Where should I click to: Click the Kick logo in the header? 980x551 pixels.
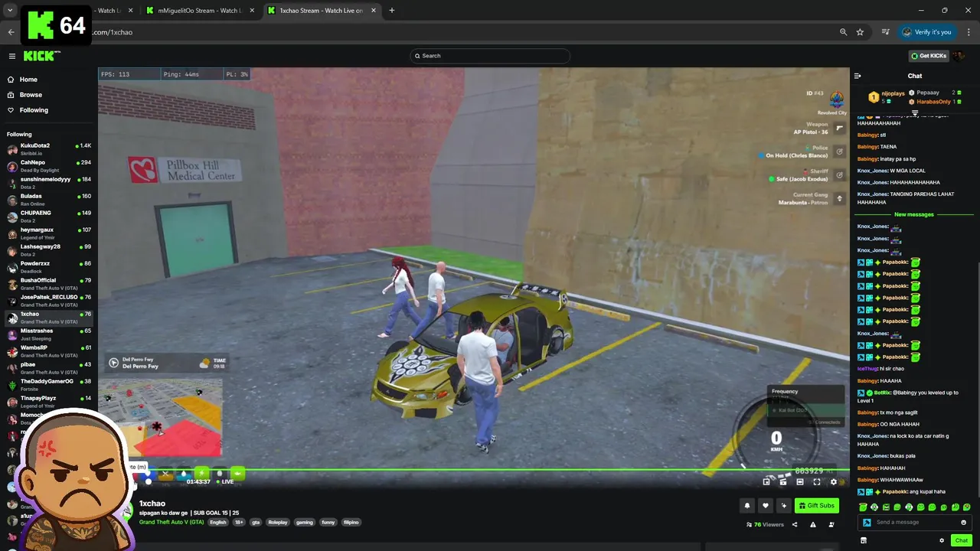(x=41, y=56)
